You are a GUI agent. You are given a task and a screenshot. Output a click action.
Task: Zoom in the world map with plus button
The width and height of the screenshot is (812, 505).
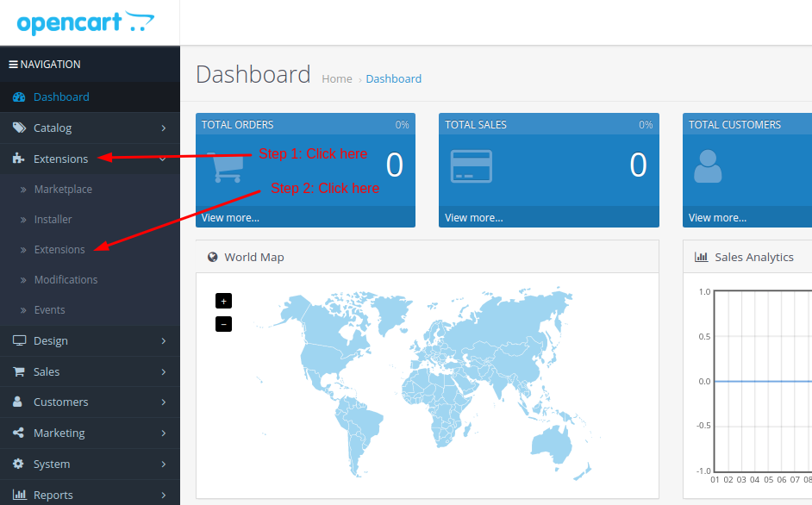pos(224,301)
